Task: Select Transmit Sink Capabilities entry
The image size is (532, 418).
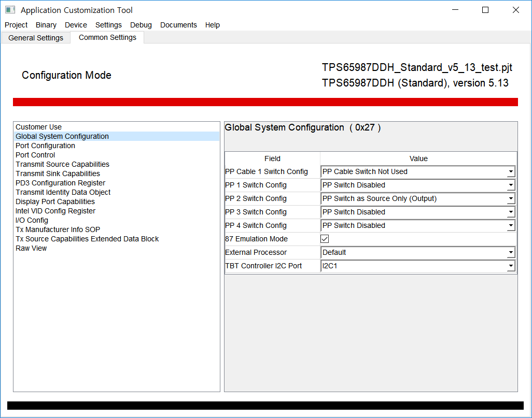Action: (117, 174)
